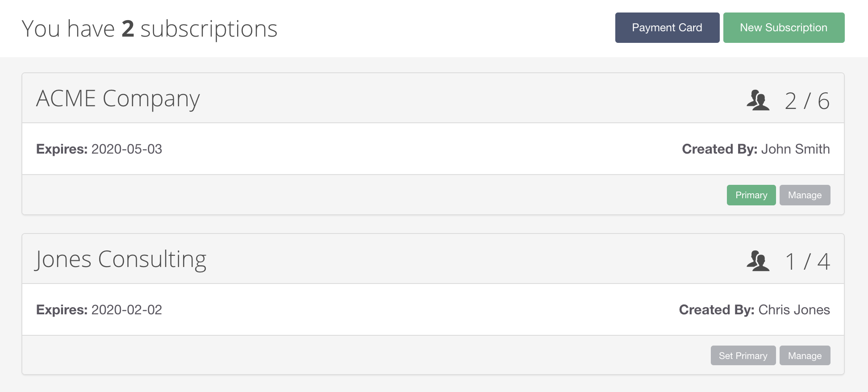Click the 1 / 4 seat count
The height and width of the screenshot is (392, 868).
[x=807, y=262]
